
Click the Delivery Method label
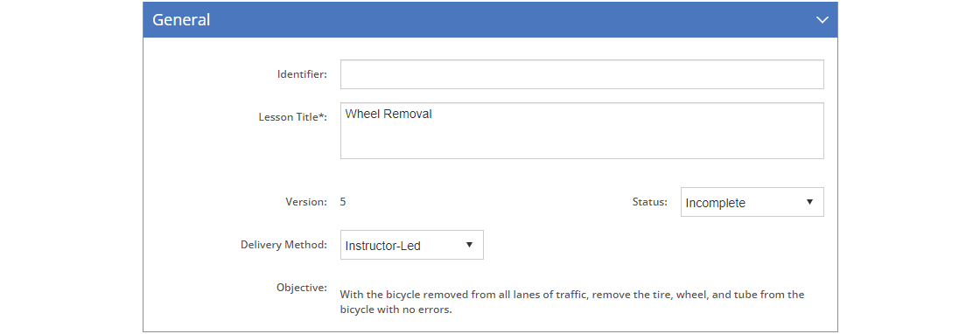click(x=283, y=244)
